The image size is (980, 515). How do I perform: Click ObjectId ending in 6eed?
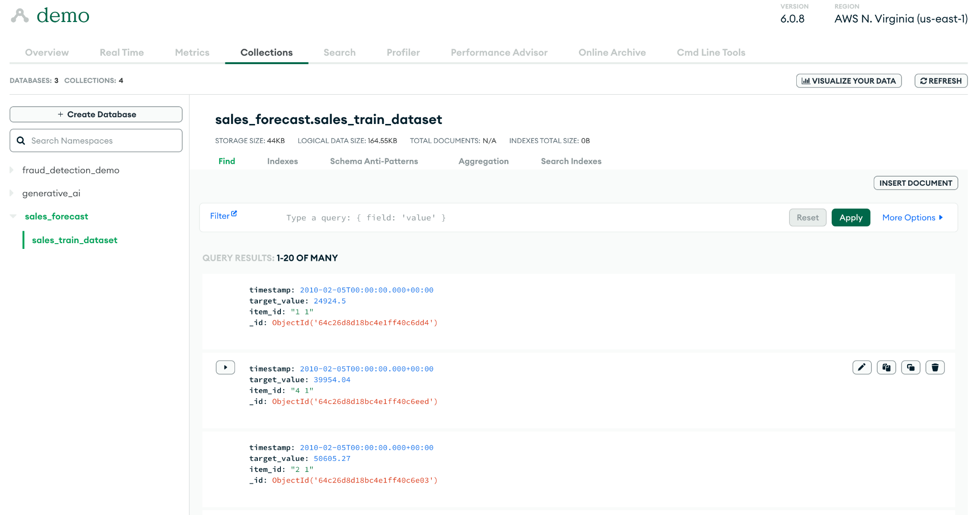tap(355, 402)
